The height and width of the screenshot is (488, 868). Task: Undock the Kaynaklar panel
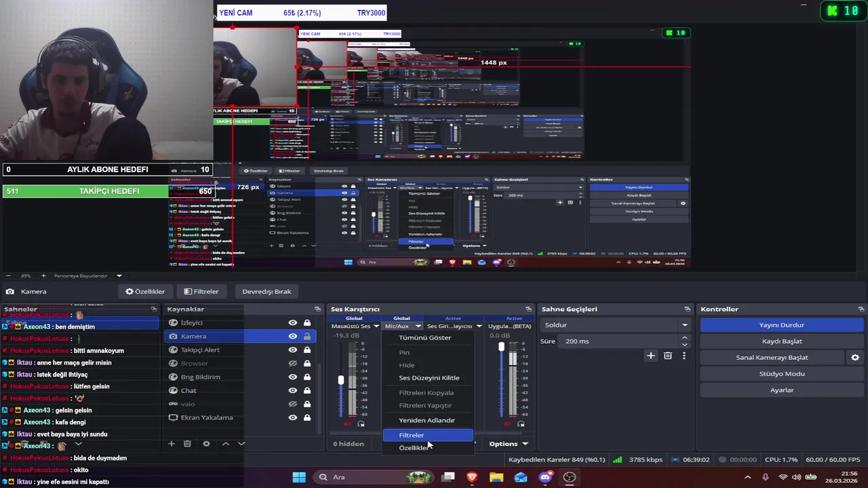317,309
